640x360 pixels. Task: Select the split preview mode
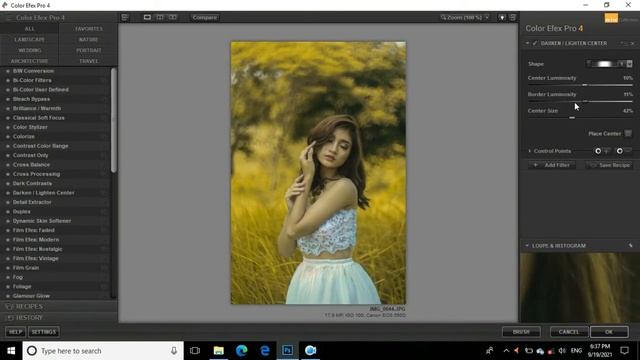pos(160,18)
